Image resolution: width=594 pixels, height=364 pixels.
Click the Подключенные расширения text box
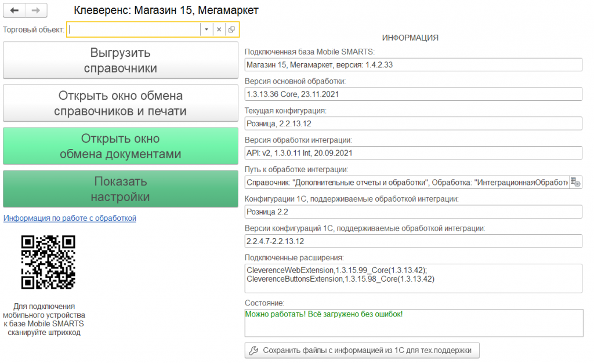coord(413,278)
